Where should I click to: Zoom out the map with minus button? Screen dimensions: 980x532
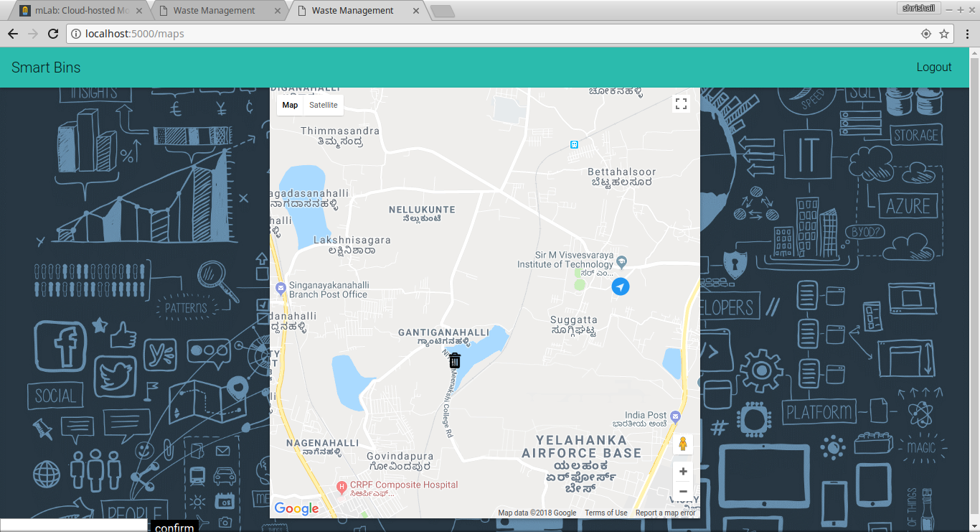click(x=683, y=492)
